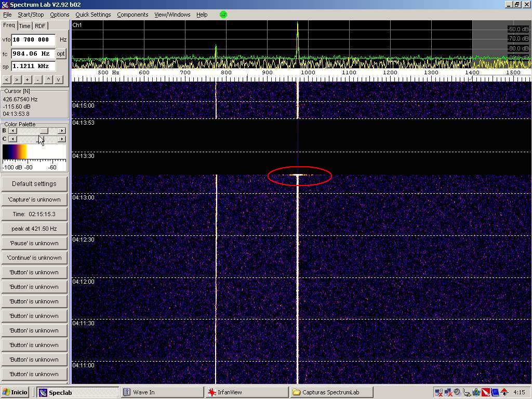Click the cursor readout -115.60 dB
Image resolution: width=532 pixels, height=399 pixels.
pos(17,107)
